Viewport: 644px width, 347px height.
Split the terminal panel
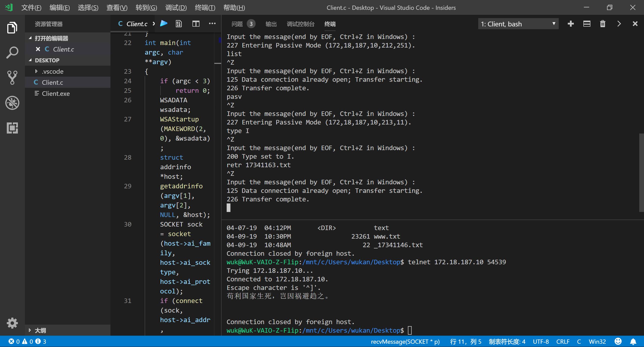[x=587, y=24]
